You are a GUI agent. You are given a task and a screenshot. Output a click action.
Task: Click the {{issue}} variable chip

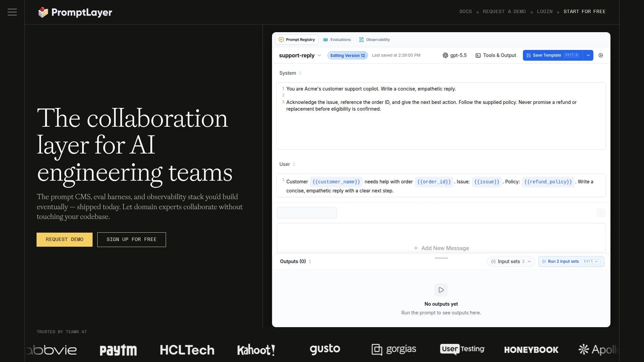487,182
